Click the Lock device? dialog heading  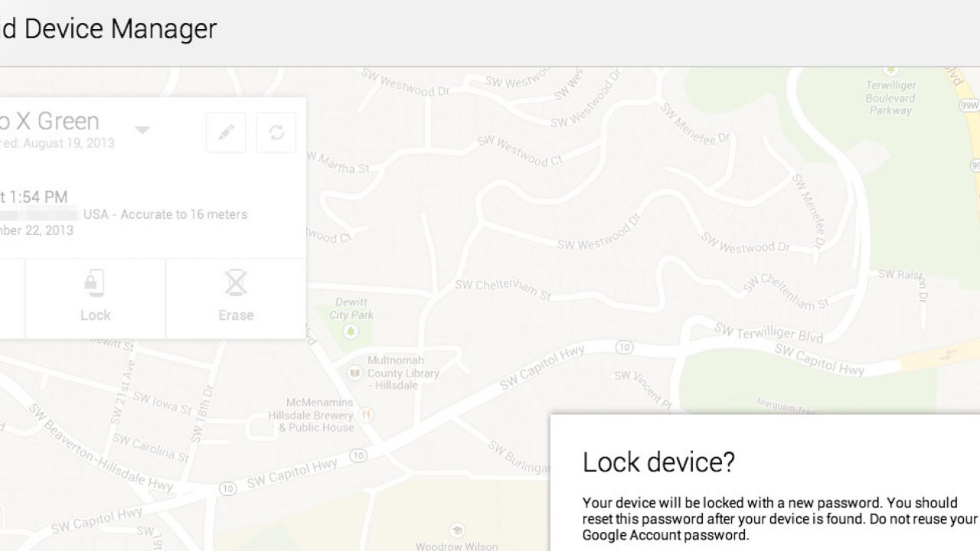[x=658, y=462]
